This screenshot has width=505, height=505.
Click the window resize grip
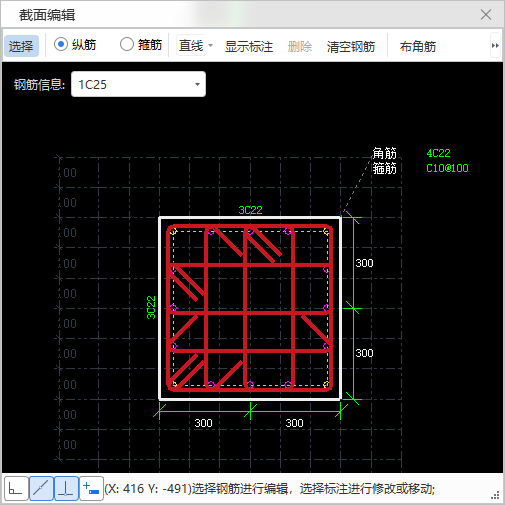pyautogui.click(x=496, y=495)
